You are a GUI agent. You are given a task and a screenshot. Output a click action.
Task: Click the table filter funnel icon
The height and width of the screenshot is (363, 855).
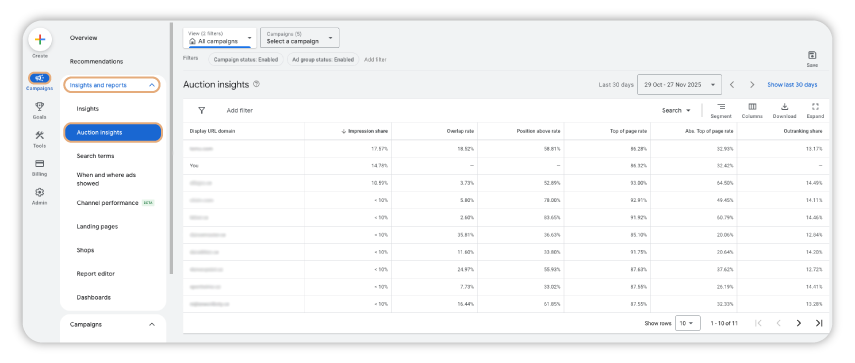pos(201,110)
